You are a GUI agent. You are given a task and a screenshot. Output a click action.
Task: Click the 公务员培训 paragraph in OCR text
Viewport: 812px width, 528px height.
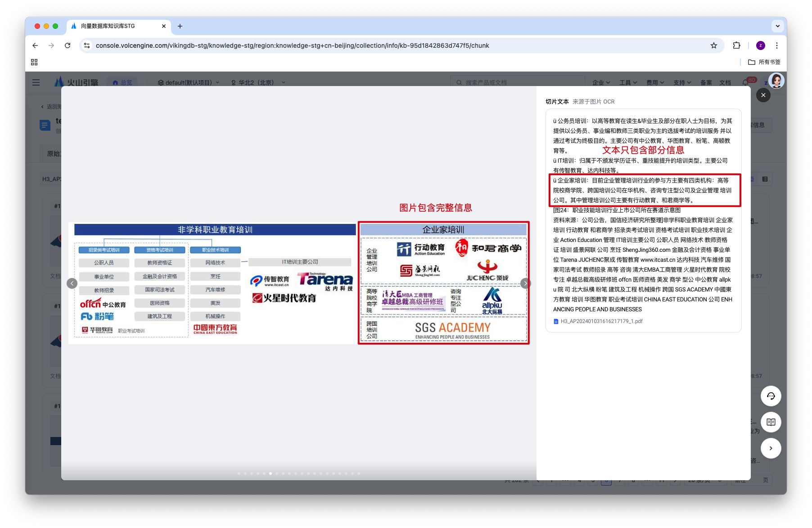(x=643, y=136)
